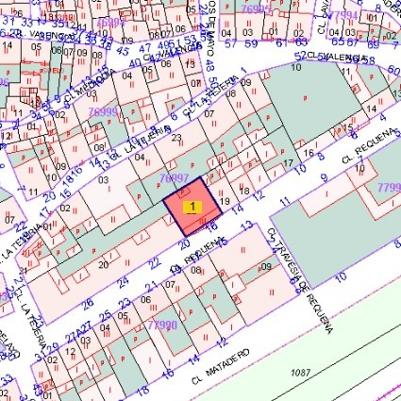This screenshot has height=401, width=401.
Task: Click parcel 23 in block 76997
Action: click(x=176, y=137)
